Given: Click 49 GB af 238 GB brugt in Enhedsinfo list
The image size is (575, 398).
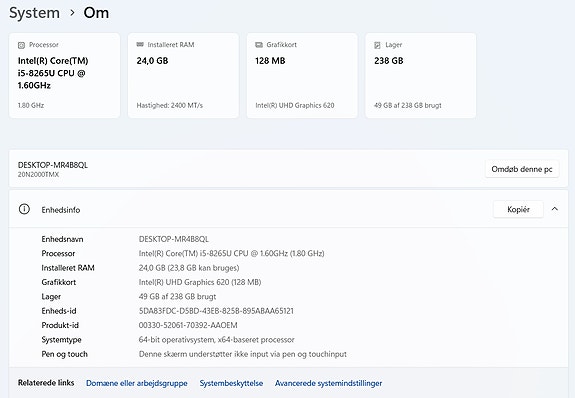Looking at the screenshot, I should [x=177, y=296].
